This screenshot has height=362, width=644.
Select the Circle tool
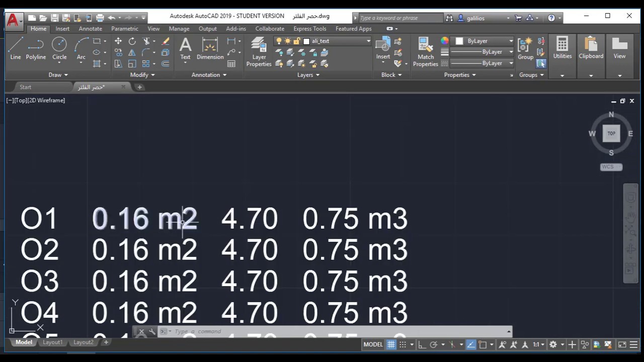(59, 49)
